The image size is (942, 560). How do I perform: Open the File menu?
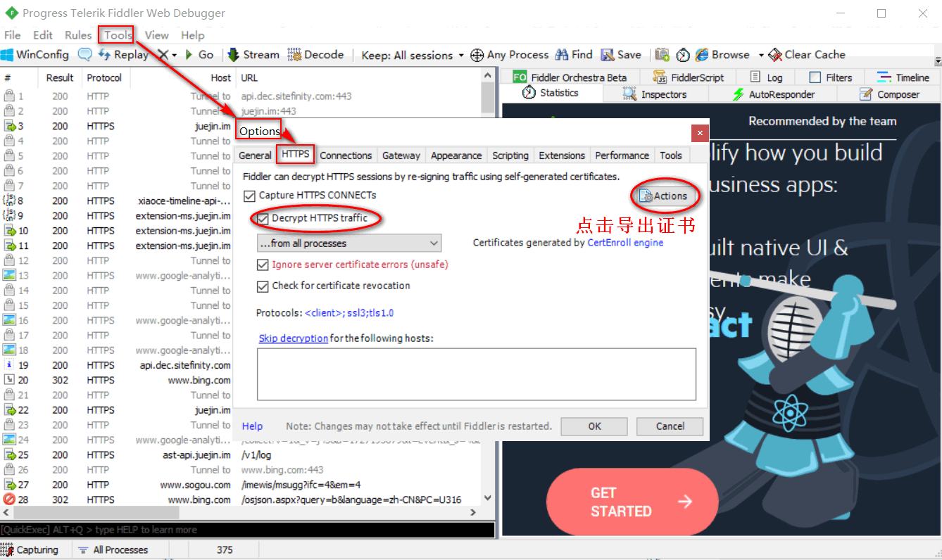[x=13, y=35]
